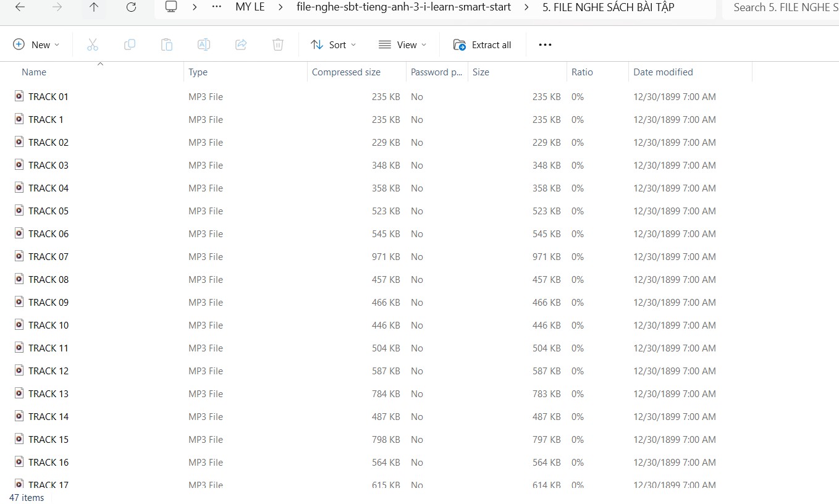Expand the View options dropdown
Image resolution: width=839 pixels, height=504 pixels.
(x=402, y=44)
